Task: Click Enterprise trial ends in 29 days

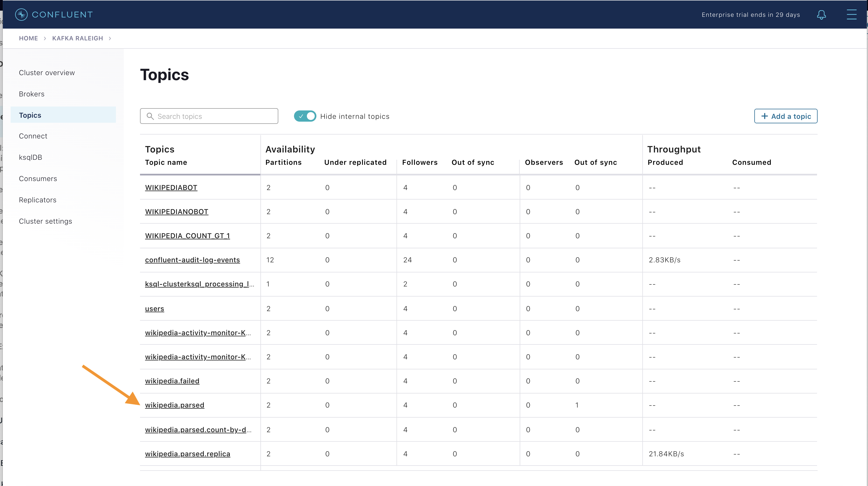Action: click(751, 15)
